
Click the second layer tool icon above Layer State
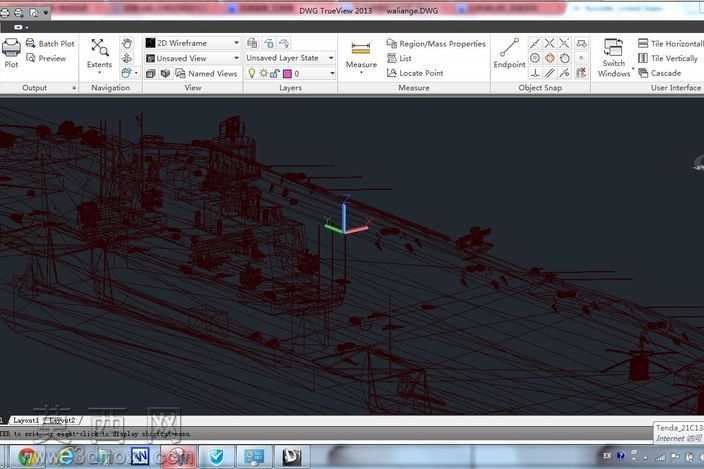point(268,44)
